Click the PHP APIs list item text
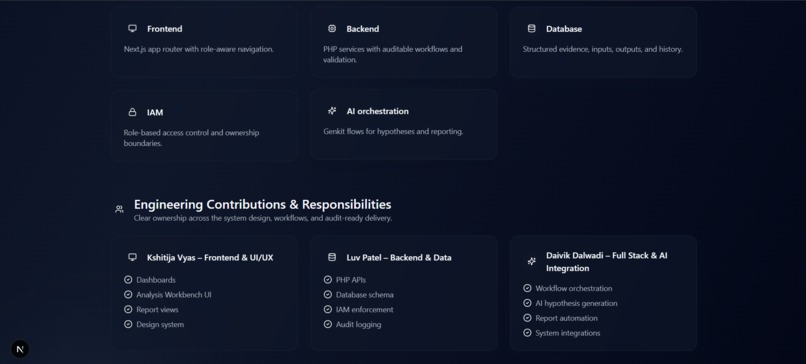 [x=351, y=280]
